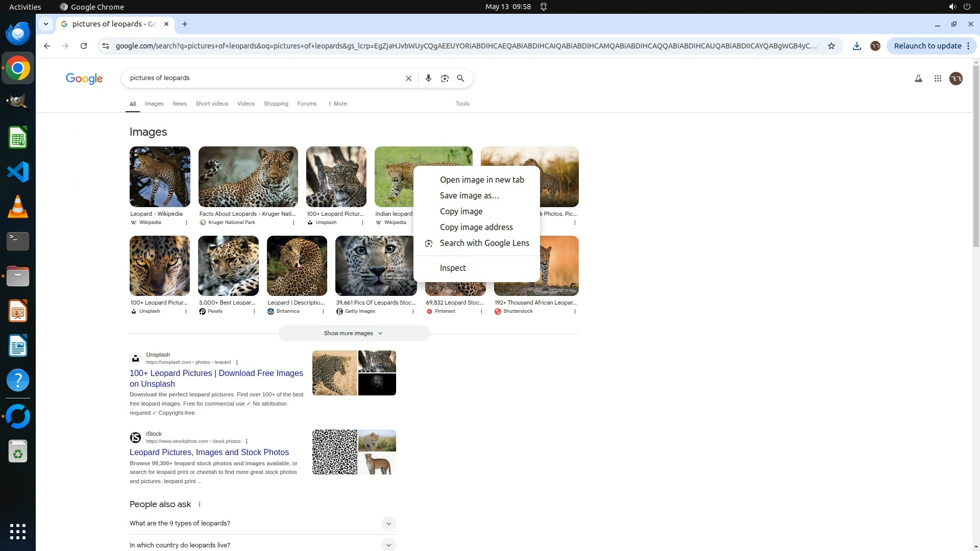Open the Google apps grid icon

(938, 79)
